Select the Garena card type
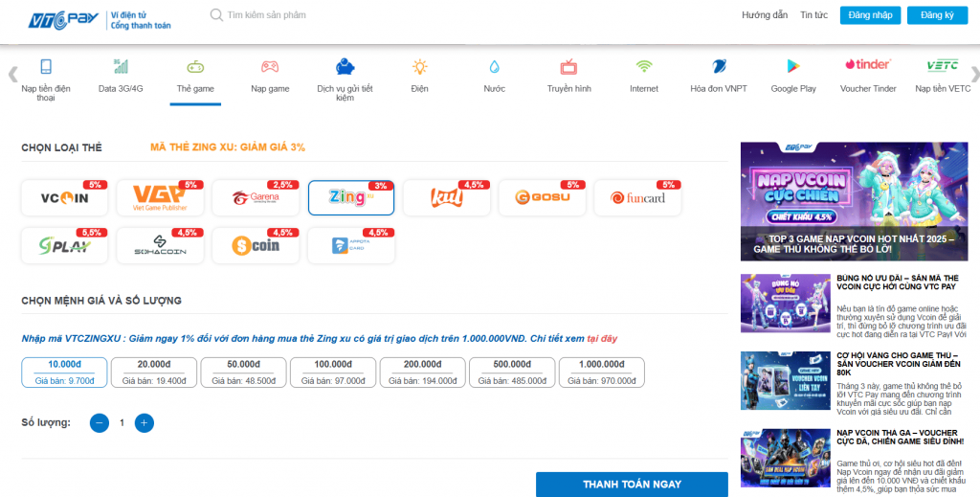 [256, 198]
